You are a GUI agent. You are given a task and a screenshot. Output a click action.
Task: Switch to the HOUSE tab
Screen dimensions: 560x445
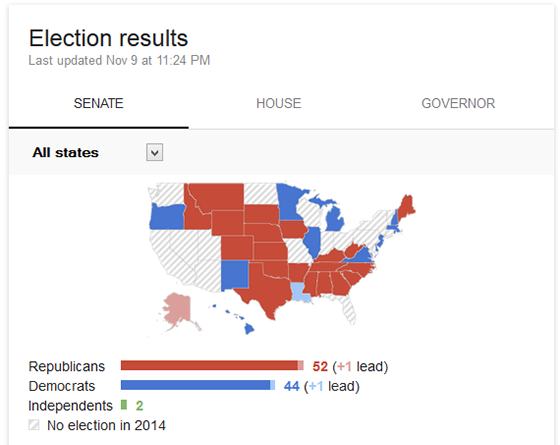279,104
